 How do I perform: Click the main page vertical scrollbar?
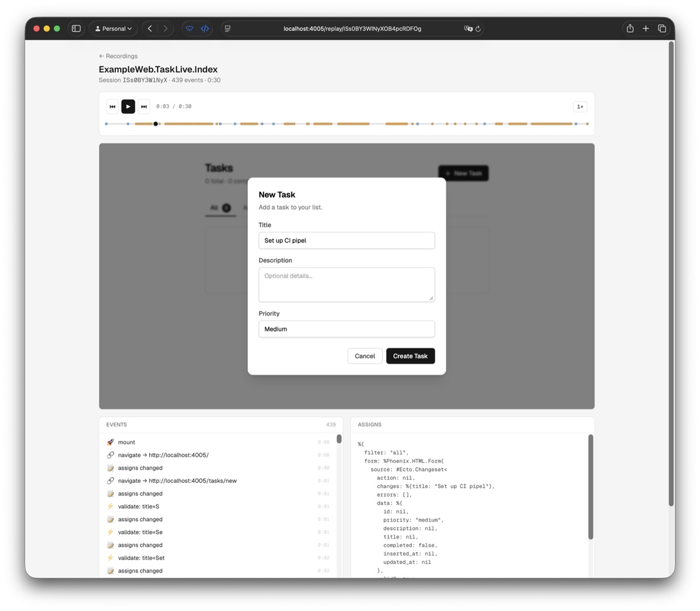click(671, 273)
